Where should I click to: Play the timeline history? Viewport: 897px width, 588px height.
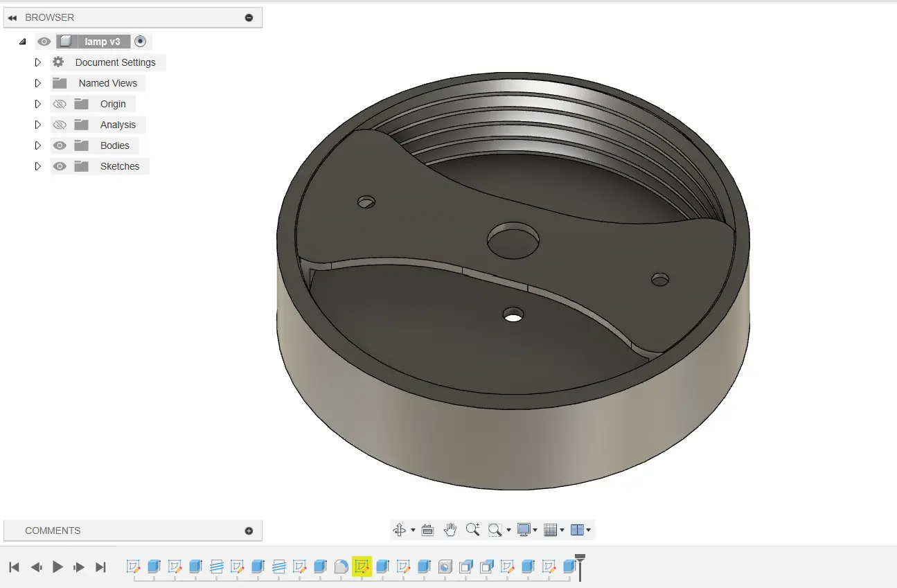pos(57,567)
